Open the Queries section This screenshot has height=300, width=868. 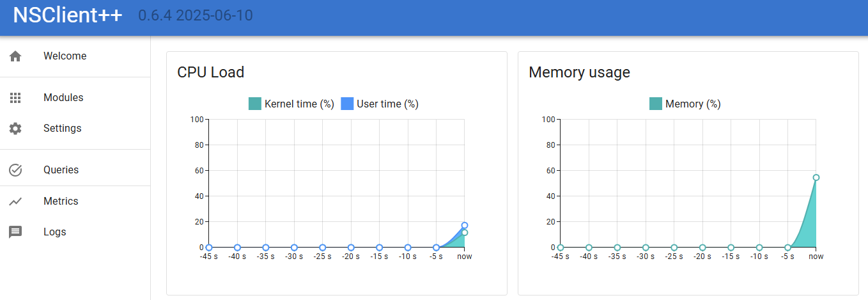(x=75, y=170)
